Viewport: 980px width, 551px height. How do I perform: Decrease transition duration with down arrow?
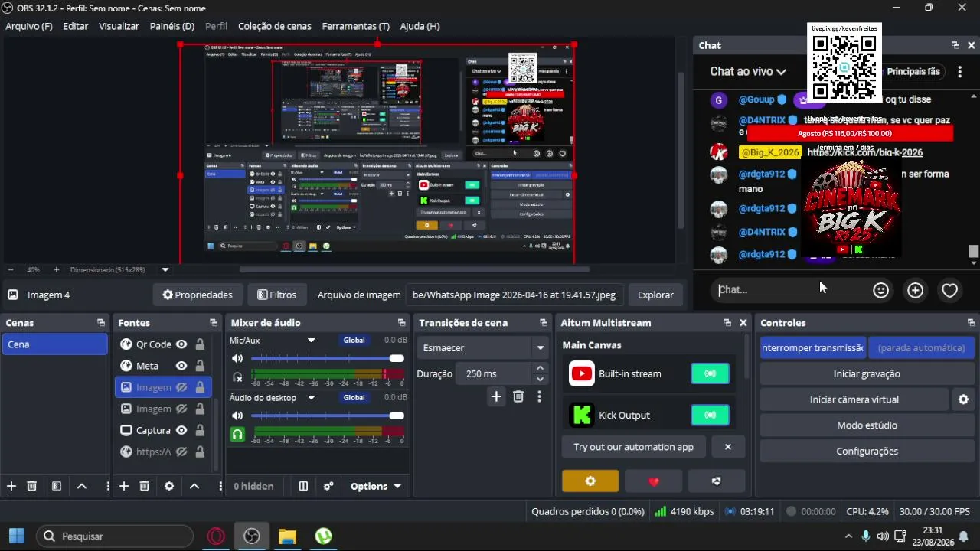tap(540, 379)
